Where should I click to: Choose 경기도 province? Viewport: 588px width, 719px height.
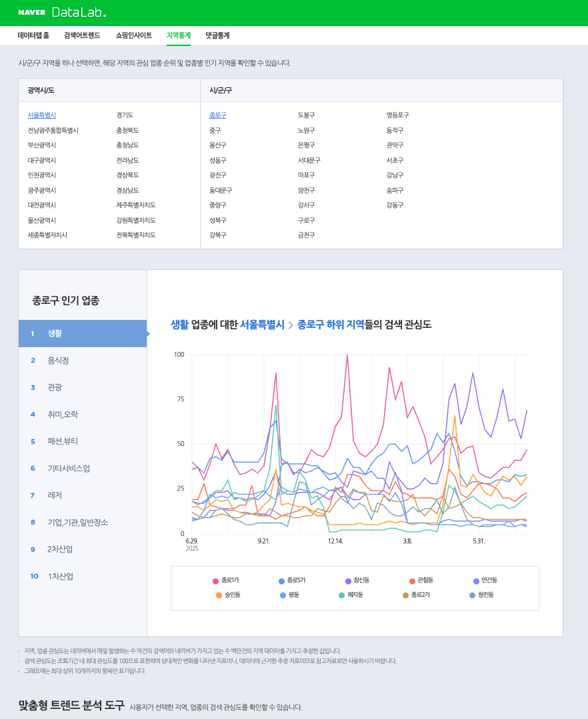point(125,115)
